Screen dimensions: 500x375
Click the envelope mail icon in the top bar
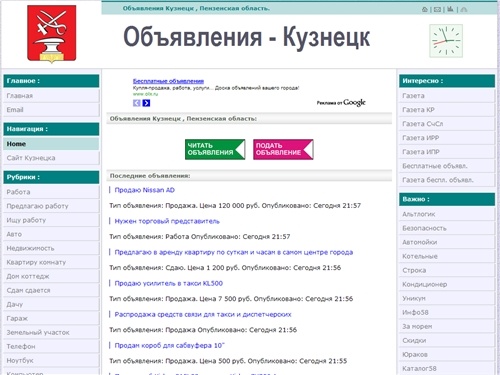point(437,9)
